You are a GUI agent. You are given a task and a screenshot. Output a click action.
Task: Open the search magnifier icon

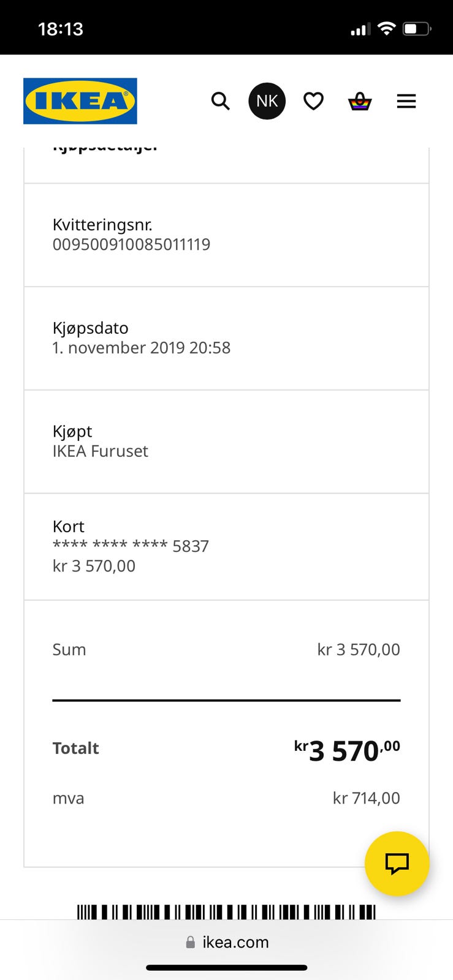[220, 101]
